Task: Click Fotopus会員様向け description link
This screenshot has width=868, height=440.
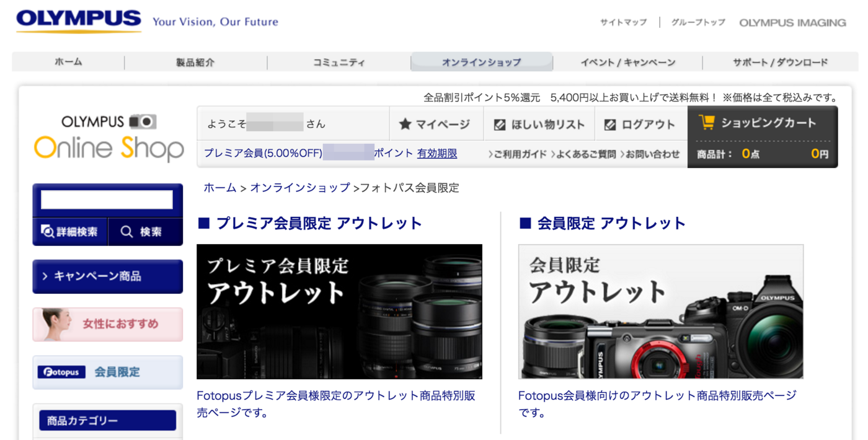Action: tap(657, 404)
